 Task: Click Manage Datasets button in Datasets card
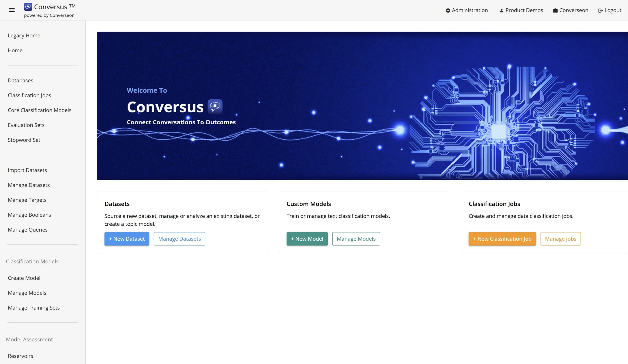pos(179,239)
